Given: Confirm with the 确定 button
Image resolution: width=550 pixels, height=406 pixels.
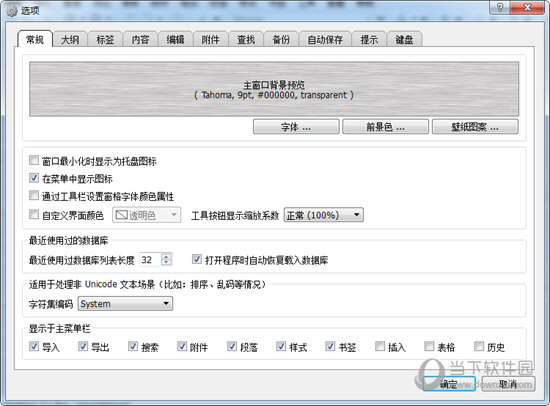Looking at the screenshot, I should coord(449,384).
